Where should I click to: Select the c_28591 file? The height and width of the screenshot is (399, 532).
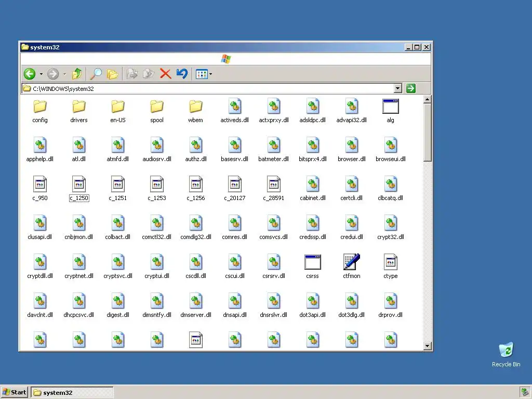tap(273, 189)
